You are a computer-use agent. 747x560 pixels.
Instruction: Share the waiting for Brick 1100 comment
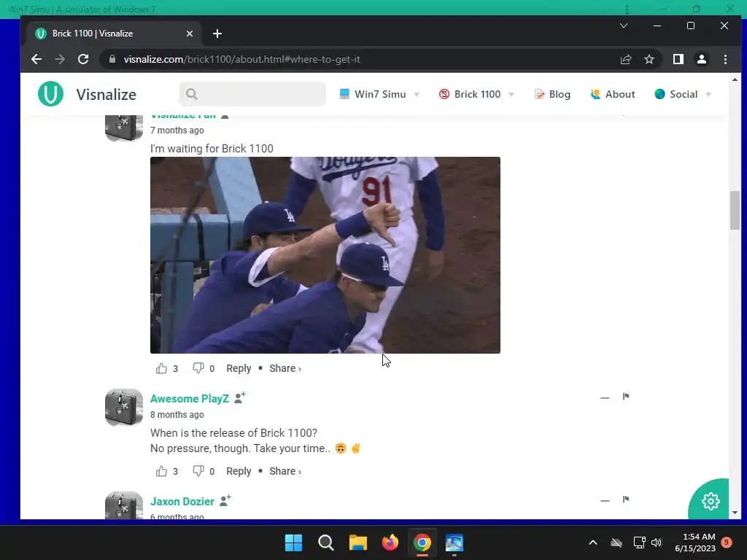point(285,368)
